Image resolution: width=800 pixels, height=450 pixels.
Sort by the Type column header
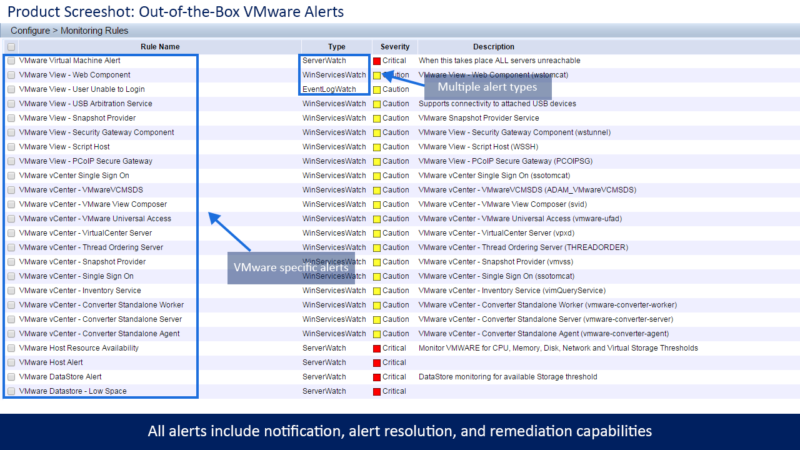coord(337,46)
